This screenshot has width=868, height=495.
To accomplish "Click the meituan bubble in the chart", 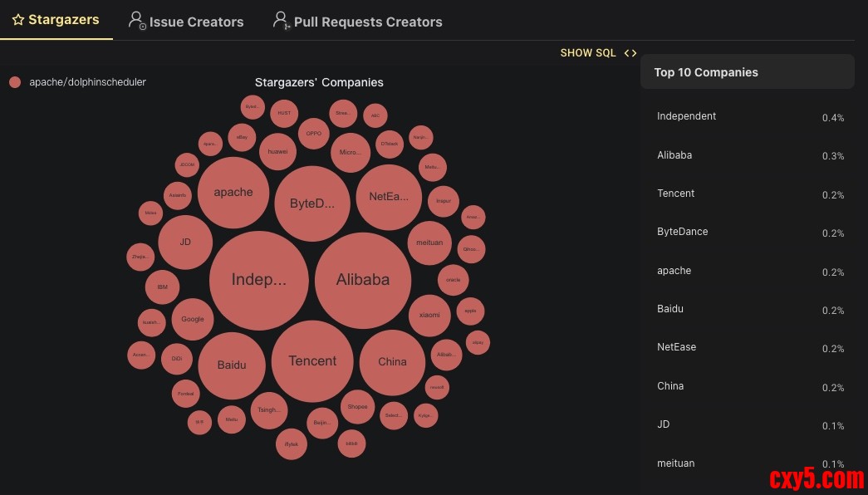I will [x=429, y=243].
